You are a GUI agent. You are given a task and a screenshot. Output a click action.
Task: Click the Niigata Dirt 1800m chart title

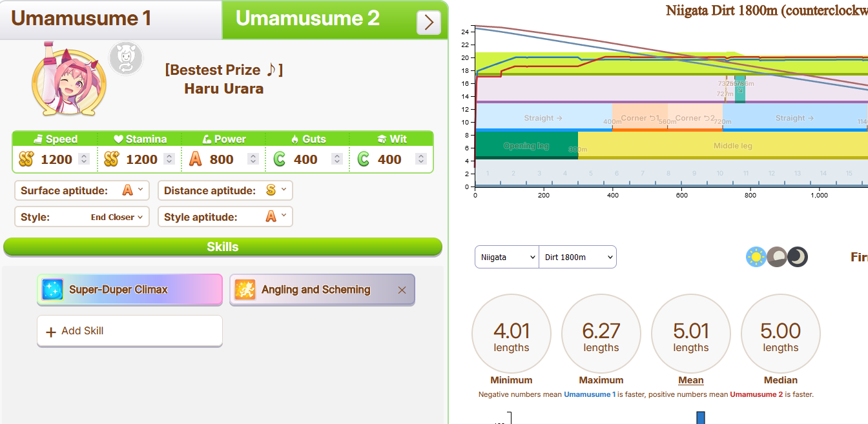pos(767,10)
